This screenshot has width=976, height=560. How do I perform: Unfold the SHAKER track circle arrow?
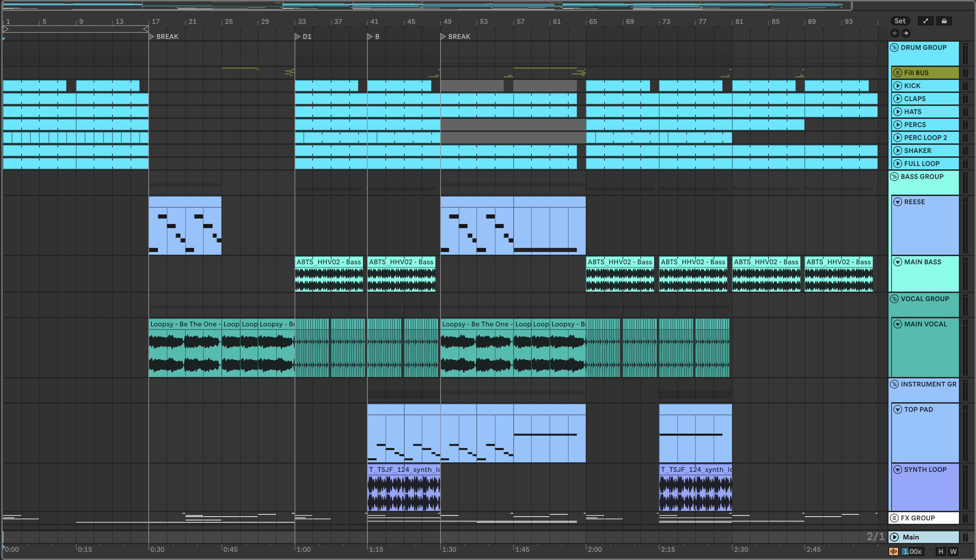[897, 151]
